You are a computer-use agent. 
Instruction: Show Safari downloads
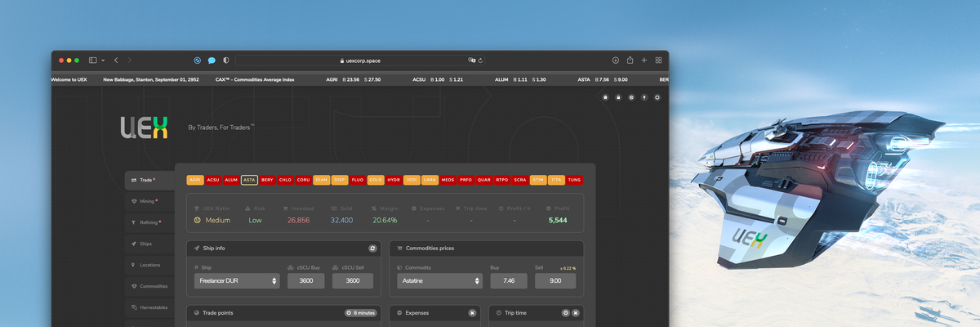pos(616,60)
